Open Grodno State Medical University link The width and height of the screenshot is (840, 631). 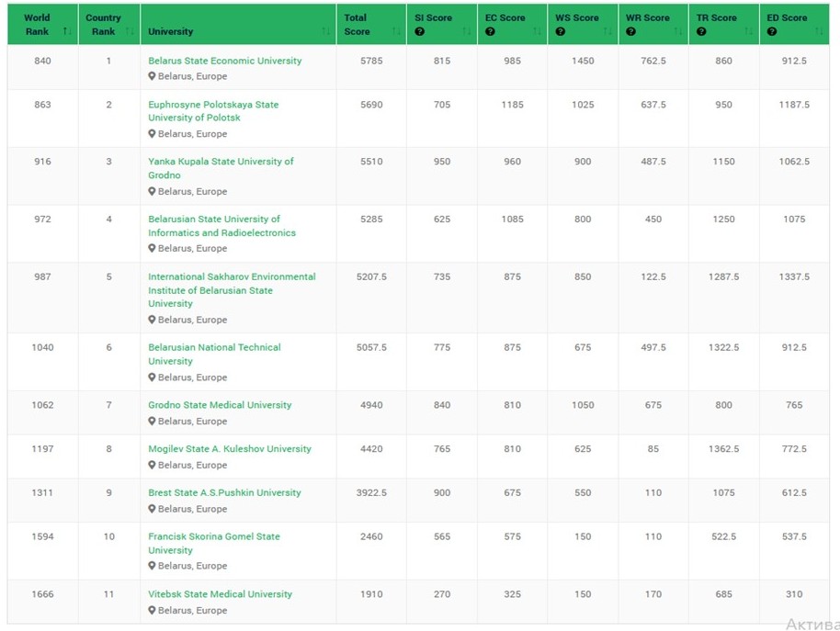(220, 405)
